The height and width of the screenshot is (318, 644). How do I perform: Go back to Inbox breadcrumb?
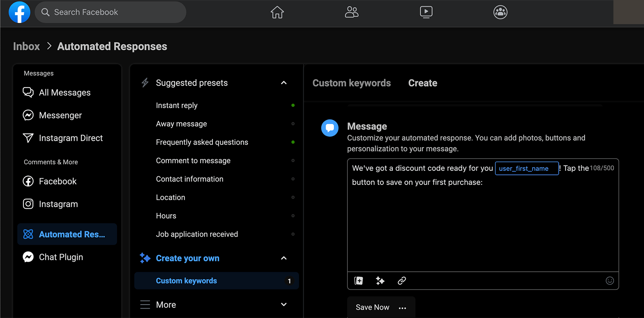click(x=27, y=46)
